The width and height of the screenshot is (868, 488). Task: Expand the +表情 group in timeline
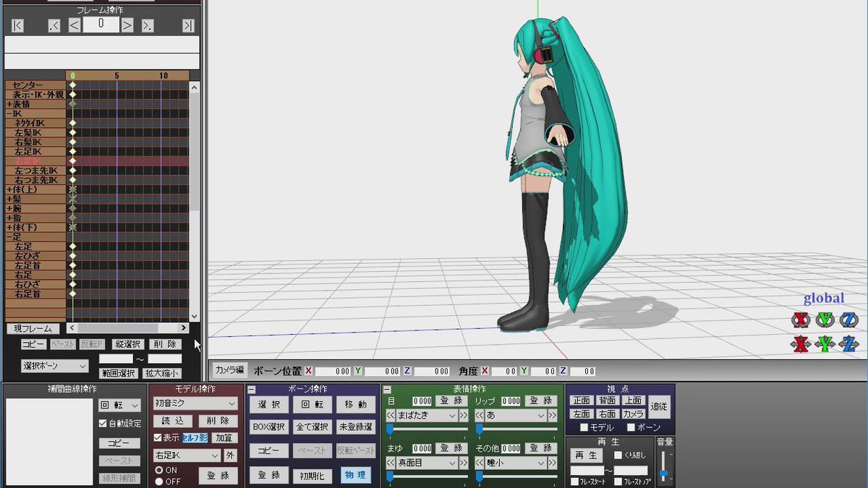[9, 104]
